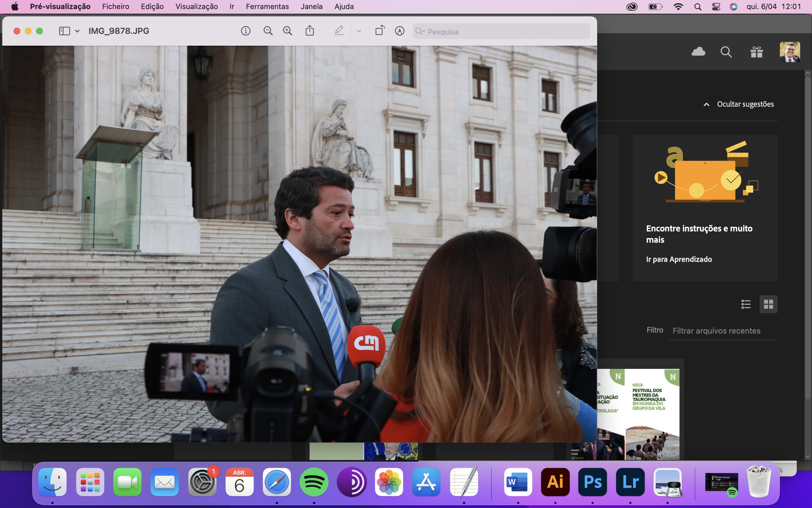Open the Apple menu
The image size is (812, 508).
15,6
